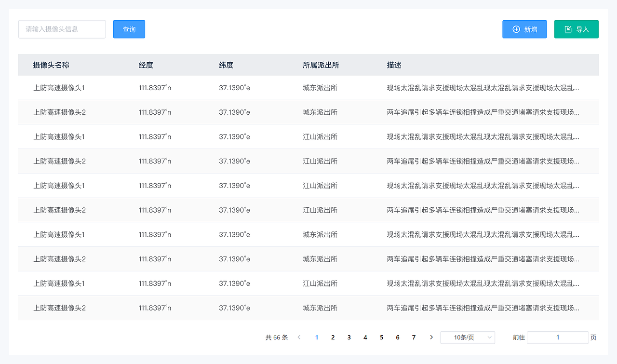Click the 前往 page number input field
The width and height of the screenshot is (617, 364).
[x=558, y=337]
